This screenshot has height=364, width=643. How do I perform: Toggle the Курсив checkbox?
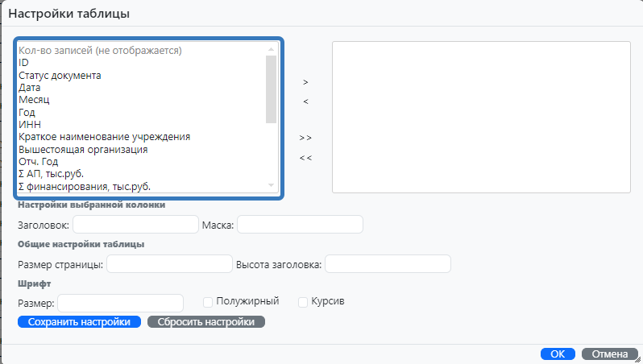tap(303, 302)
